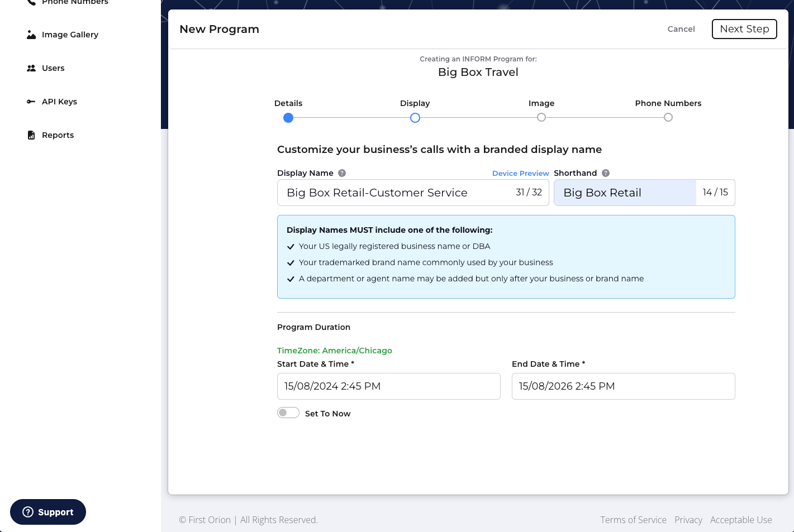Image resolution: width=794 pixels, height=532 pixels.
Task: Click the Shorthand help question icon
Action: tap(606, 173)
